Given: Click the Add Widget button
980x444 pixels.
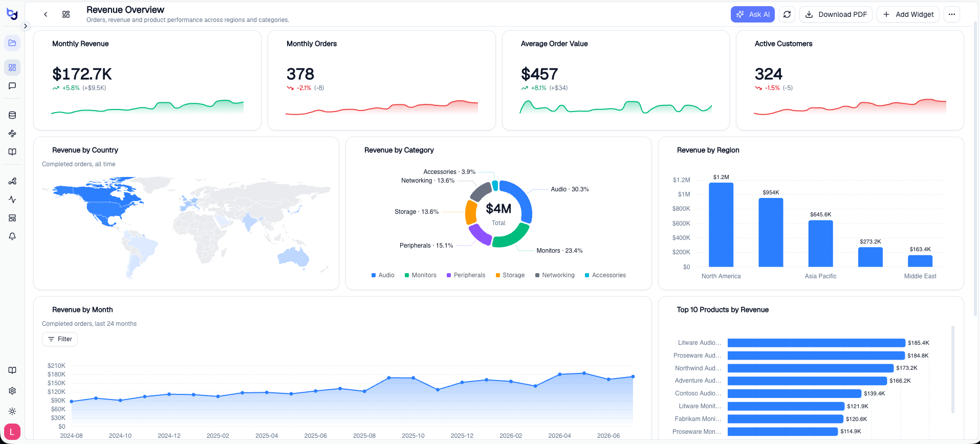Looking at the screenshot, I should click(908, 14).
